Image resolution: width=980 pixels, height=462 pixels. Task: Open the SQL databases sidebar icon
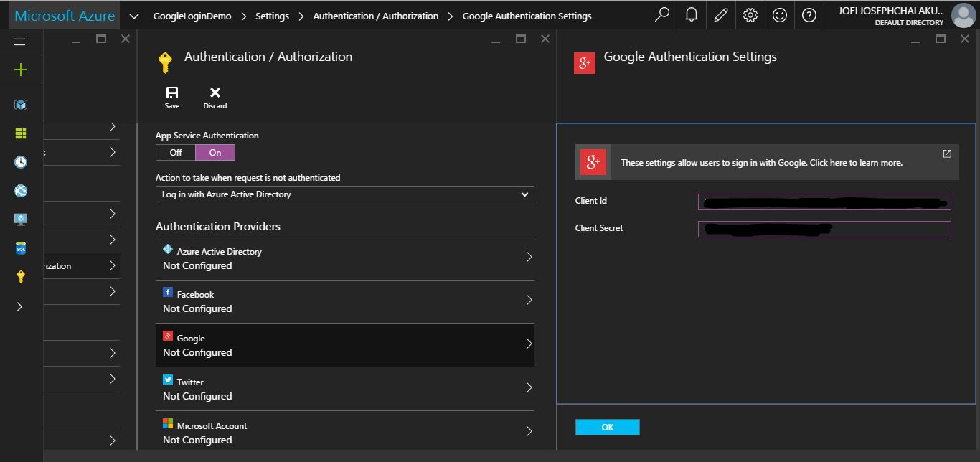20,248
